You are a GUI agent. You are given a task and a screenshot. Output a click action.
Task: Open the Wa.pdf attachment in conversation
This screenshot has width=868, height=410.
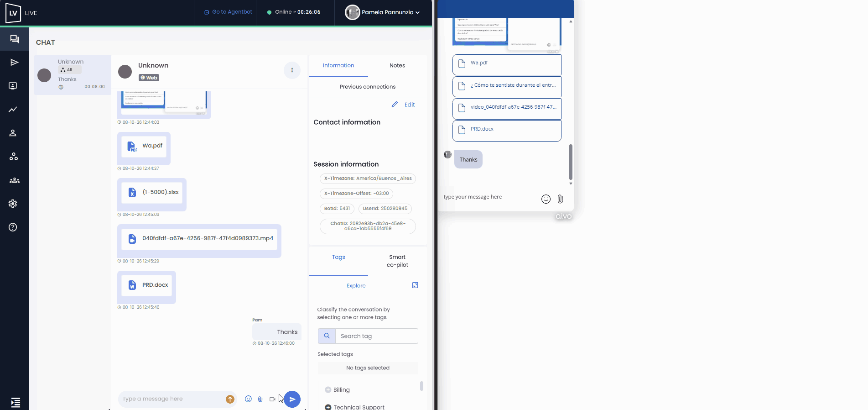144,146
